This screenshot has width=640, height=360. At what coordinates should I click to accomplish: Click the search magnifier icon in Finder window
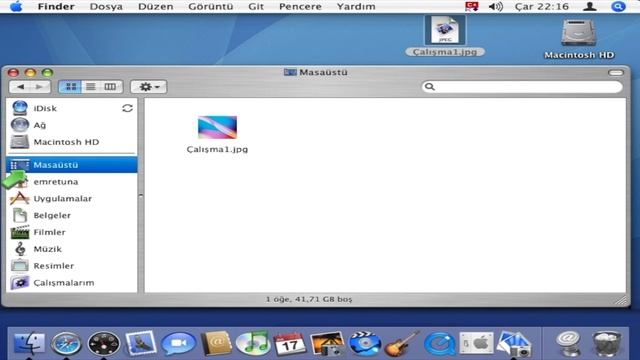click(430, 87)
